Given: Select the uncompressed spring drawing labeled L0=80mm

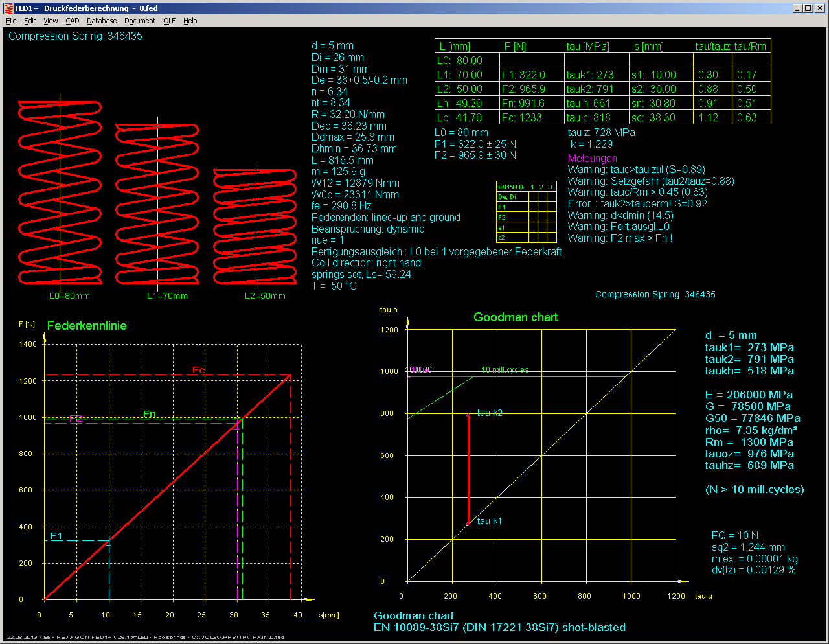Looking at the screenshot, I should tap(60, 192).
